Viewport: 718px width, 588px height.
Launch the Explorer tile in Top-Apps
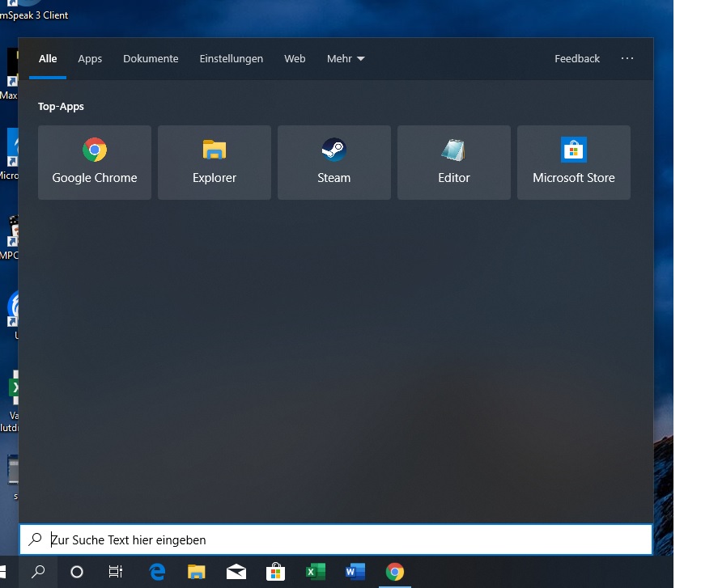(x=215, y=163)
